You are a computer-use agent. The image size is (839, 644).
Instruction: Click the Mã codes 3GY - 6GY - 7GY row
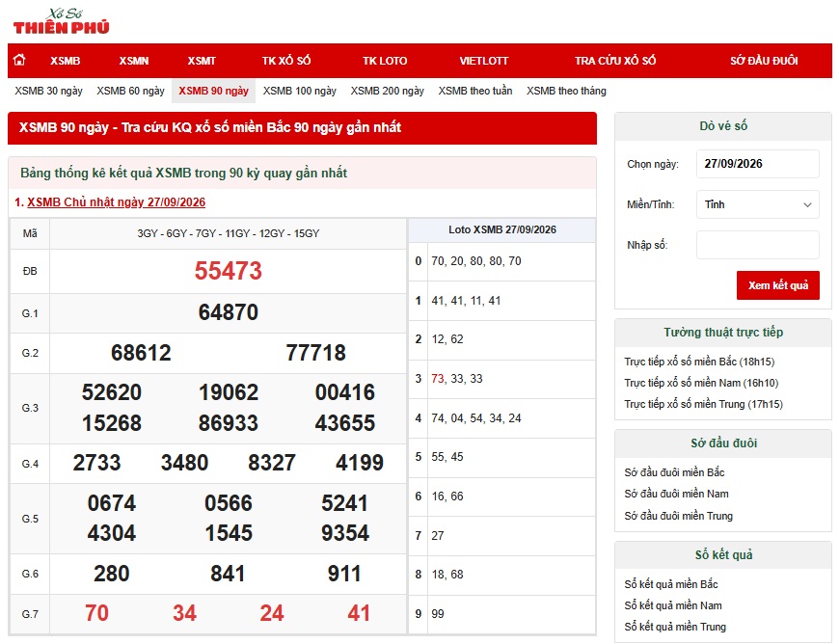(x=228, y=233)
